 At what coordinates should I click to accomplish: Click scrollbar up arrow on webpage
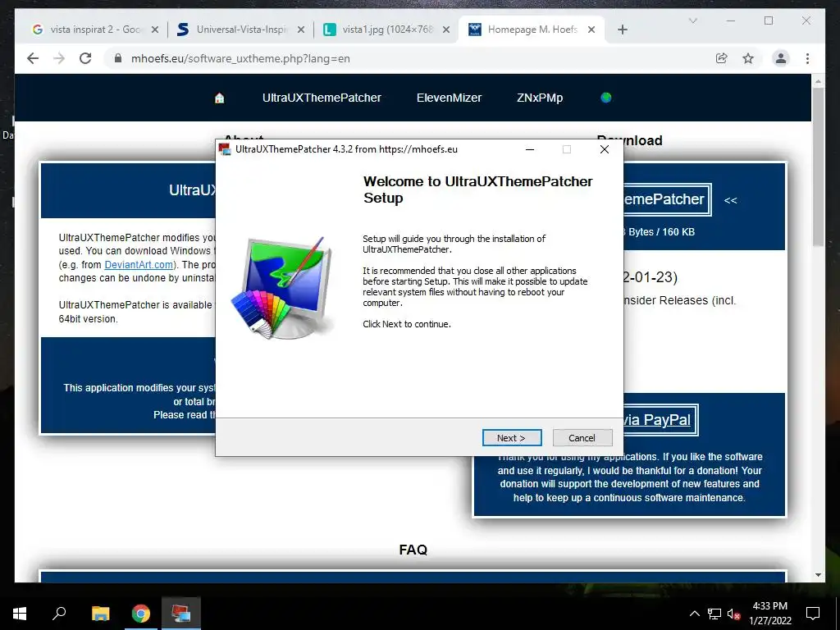pos(818,81)
